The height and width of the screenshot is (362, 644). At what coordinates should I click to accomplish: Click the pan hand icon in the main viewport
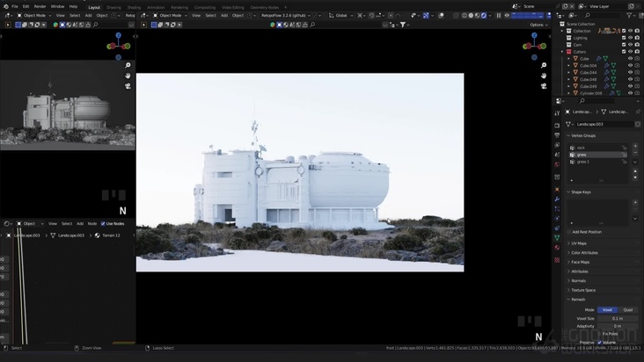[x=544, y=76]
